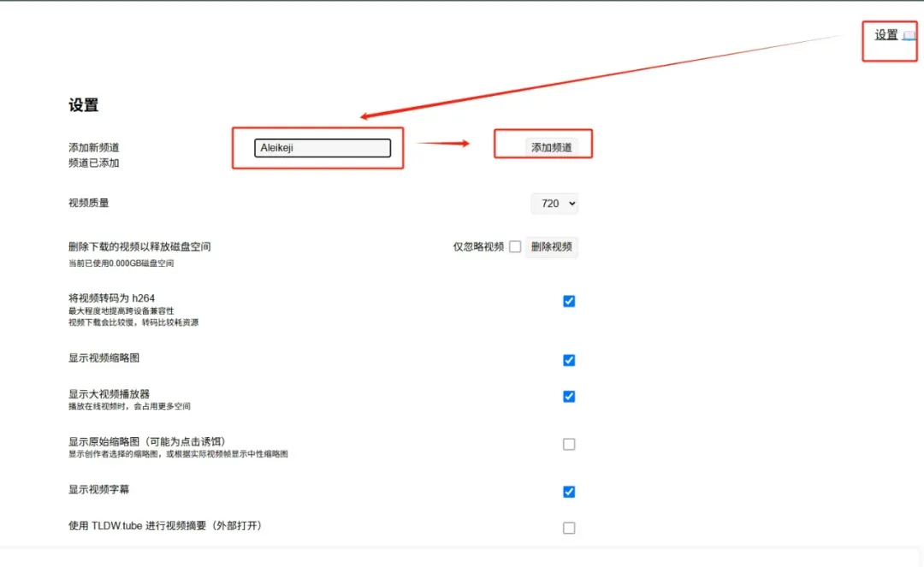
Task: Uncheck the 显示视频缩略图 checkbox
Action: 569,360
